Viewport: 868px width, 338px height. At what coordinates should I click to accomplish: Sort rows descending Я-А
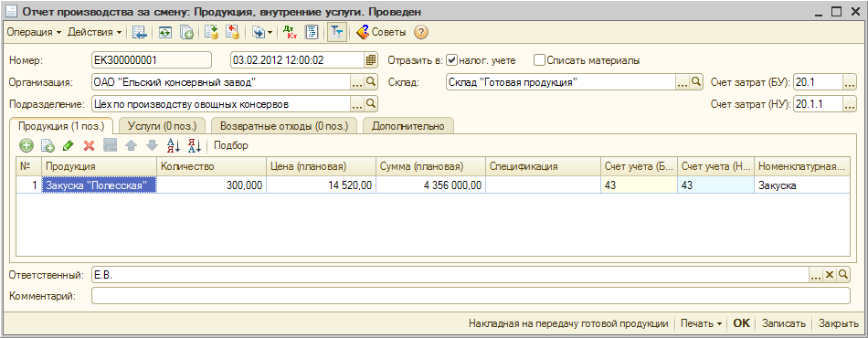(195, 146)
